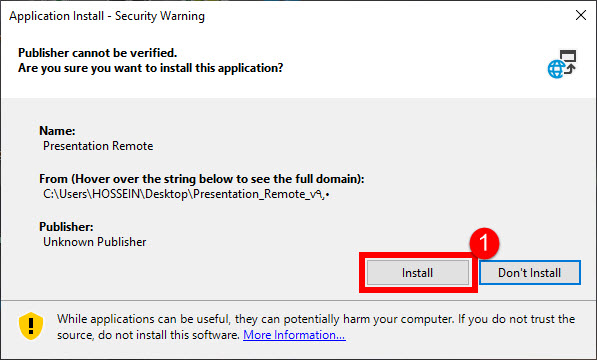The width and height of the screenshot is (597, 360).
Task: Click the yellow warning shield icon
Action: [31, 326]
